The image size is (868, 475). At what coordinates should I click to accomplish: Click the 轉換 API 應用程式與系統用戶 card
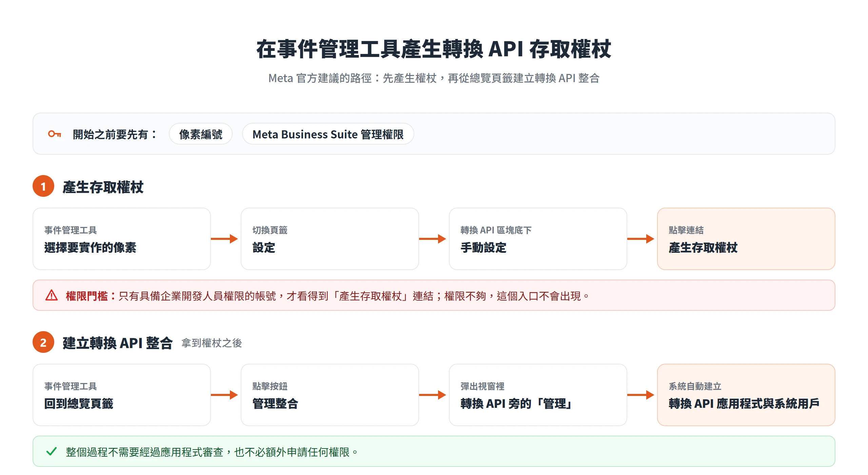(x=746, y=395)
